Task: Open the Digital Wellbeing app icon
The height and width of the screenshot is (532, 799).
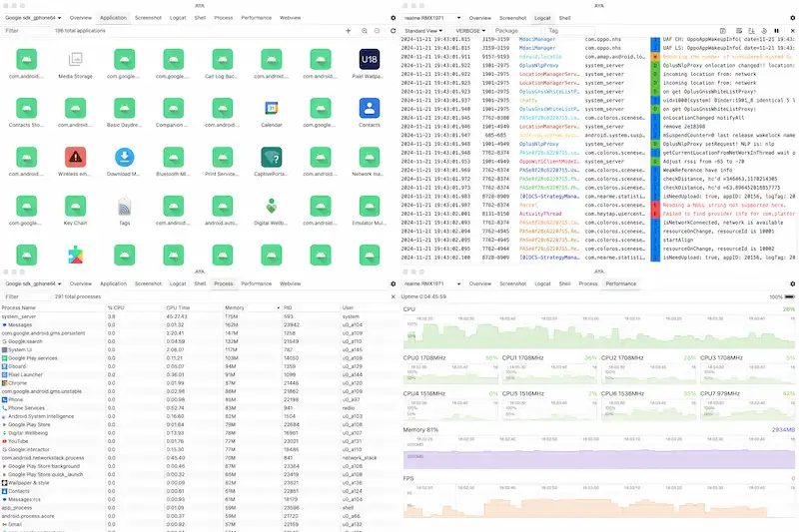Action: point(272,207)
